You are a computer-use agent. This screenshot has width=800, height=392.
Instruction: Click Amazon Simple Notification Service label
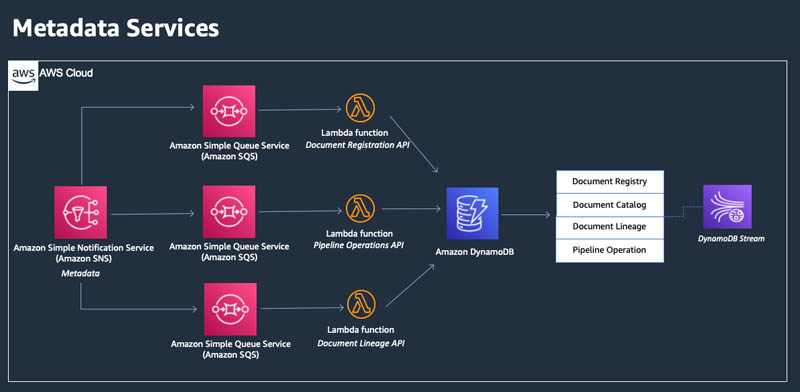(84, 253)
